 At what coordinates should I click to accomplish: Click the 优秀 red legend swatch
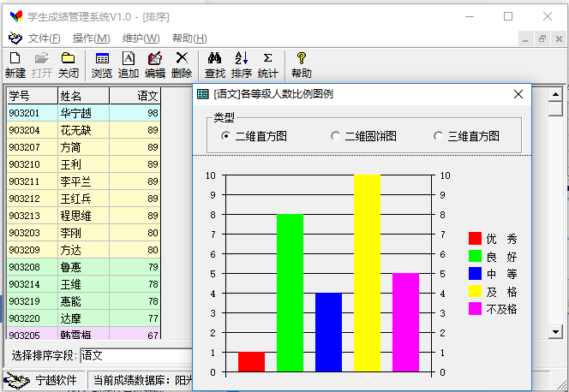coord(476,239)
